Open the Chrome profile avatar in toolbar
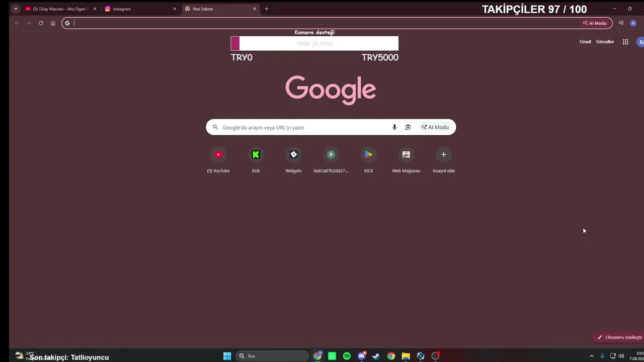Viewport: 644px width, 362px height. [x=633, y=23]
